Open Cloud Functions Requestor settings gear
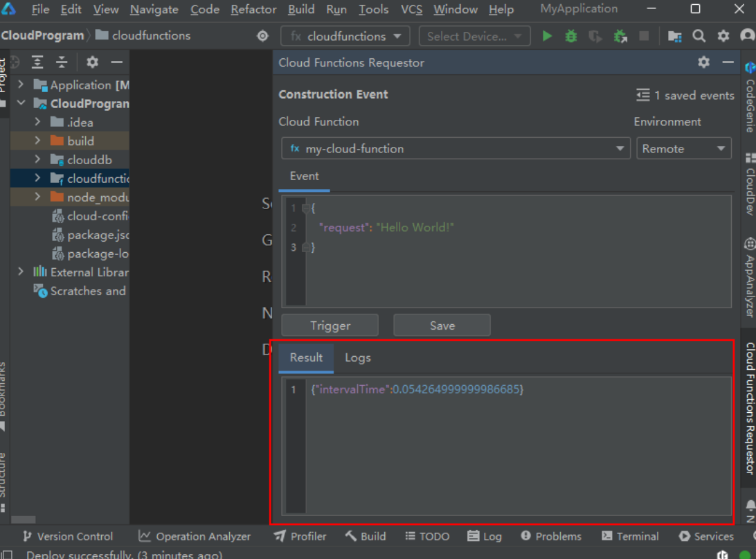Viewport: 756px width, 559px height. [x=703, y=62]
